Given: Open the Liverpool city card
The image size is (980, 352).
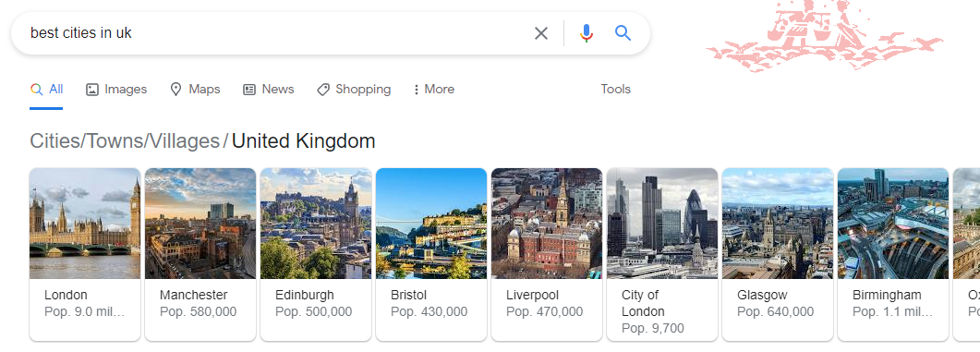Looking at the screenshot, I should coord(547,254).
